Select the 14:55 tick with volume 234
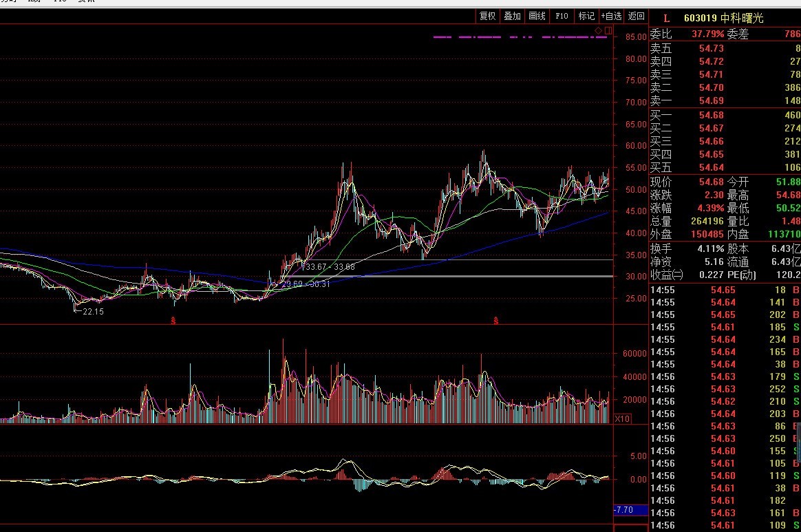This screenshot has width=801, height=532. click(725, 340)
